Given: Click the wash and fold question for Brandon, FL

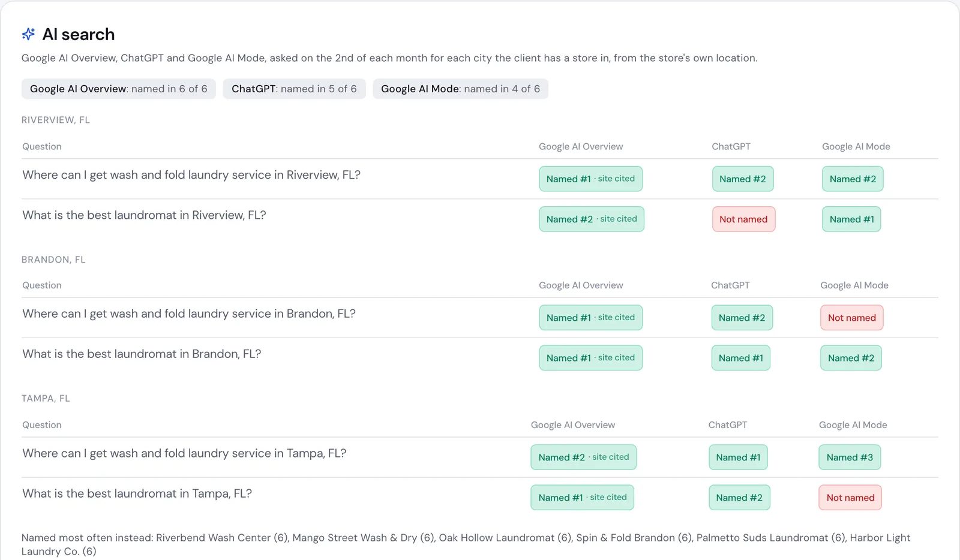Looking at the screenshot, I should [189, 314].
